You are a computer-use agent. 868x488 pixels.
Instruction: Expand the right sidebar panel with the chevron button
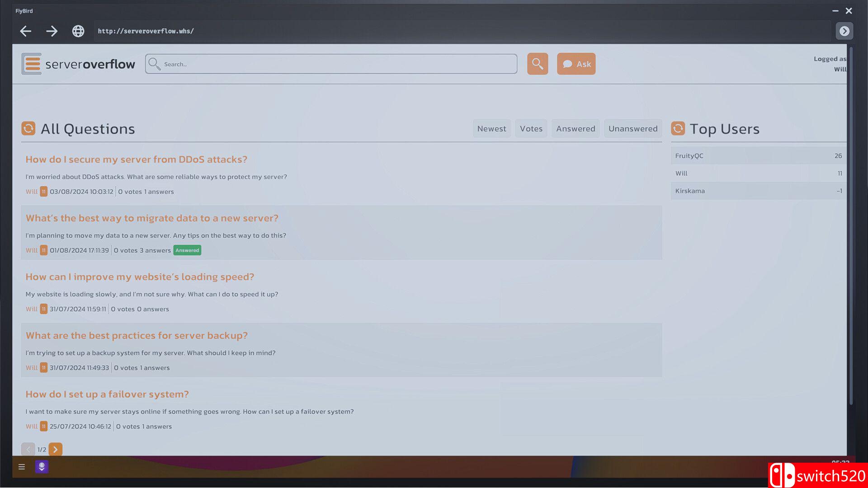[844, 31]
